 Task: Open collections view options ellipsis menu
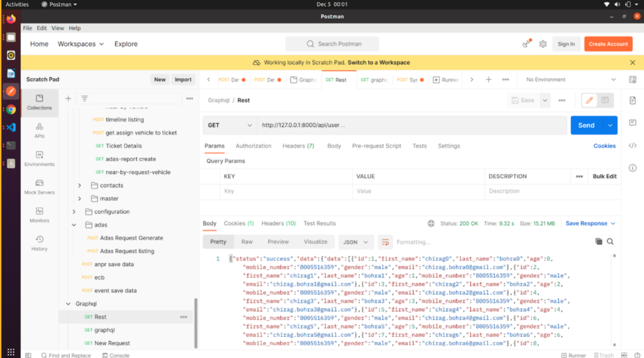pyautogui.click(x=190, y=99)
